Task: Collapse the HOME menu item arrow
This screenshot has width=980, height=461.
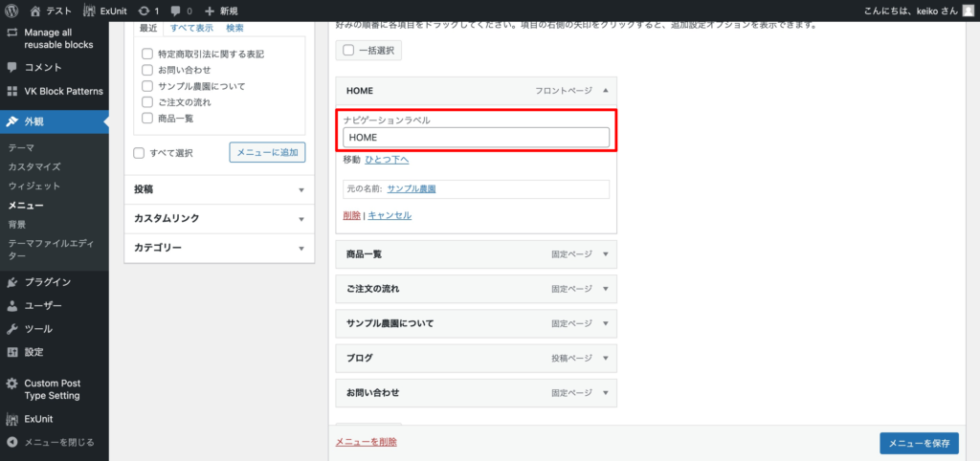Action: (x=605, y=91)
